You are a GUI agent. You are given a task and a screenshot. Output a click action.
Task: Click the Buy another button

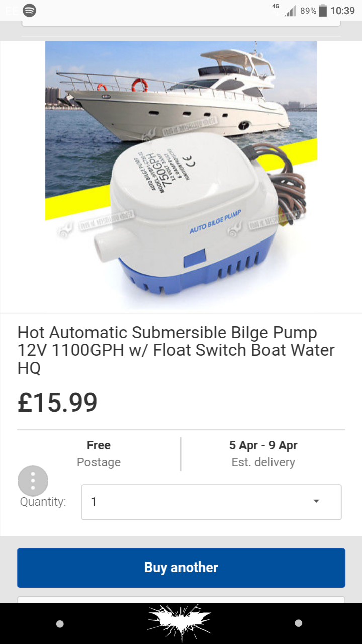[181, 568]
